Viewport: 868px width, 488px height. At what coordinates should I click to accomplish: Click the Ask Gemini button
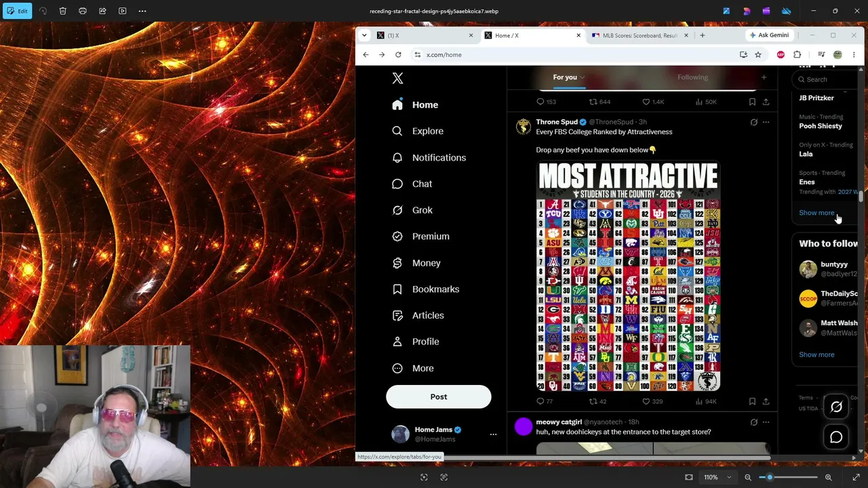coord(769,35)
